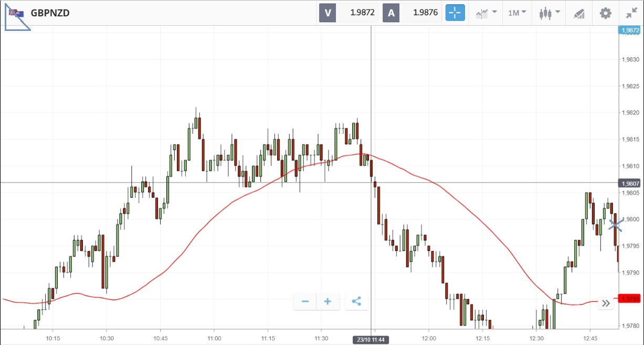Open the compare chart dropdown
The width and height of the screenshot is (644, 345).
coord(486,13)
